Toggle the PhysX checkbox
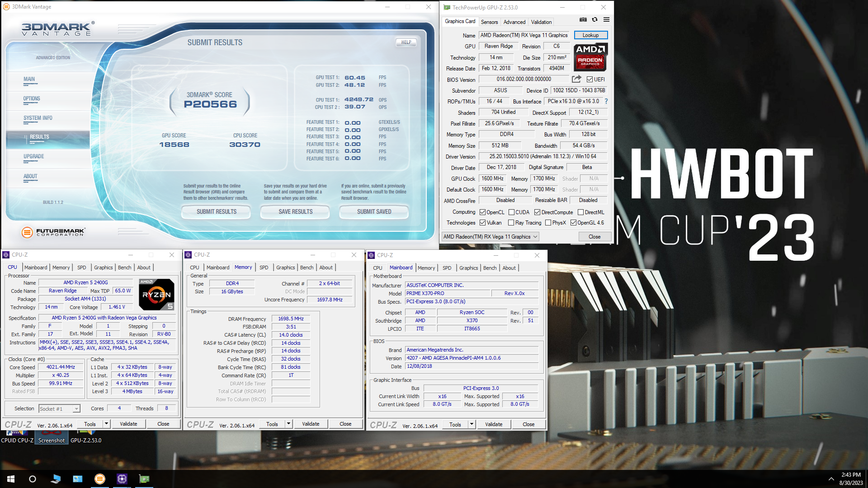The image size is (868, 488). pyautogui.click(x=548, y=223)
